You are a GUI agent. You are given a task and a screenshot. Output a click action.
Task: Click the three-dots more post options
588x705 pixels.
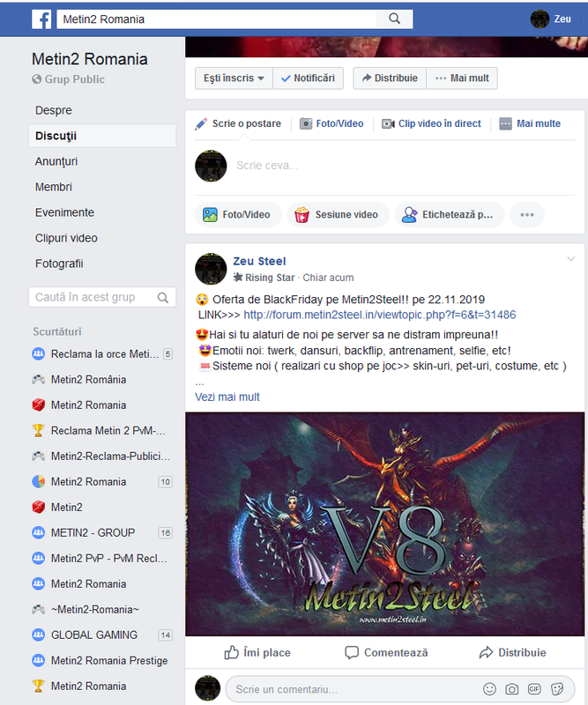[x=527, y=214]
